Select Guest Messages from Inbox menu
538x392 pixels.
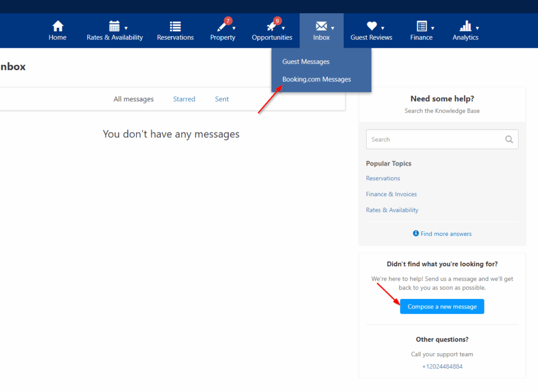(306, 61)
